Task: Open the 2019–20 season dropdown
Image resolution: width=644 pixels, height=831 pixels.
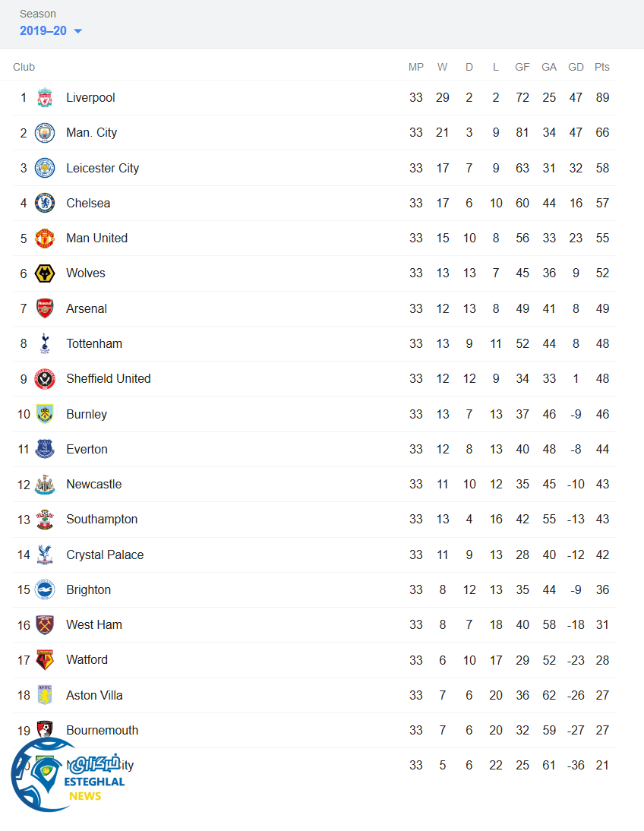Action: pyautogui.click(x=43, y=31)
